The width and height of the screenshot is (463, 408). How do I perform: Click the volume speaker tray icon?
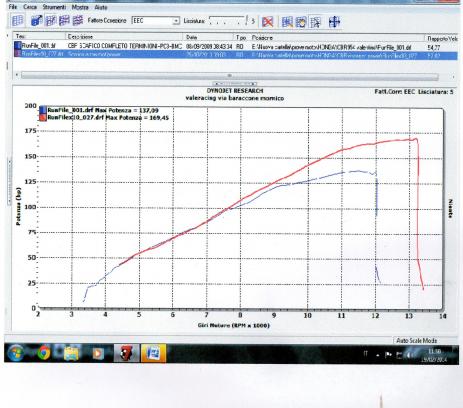(410, 355)
